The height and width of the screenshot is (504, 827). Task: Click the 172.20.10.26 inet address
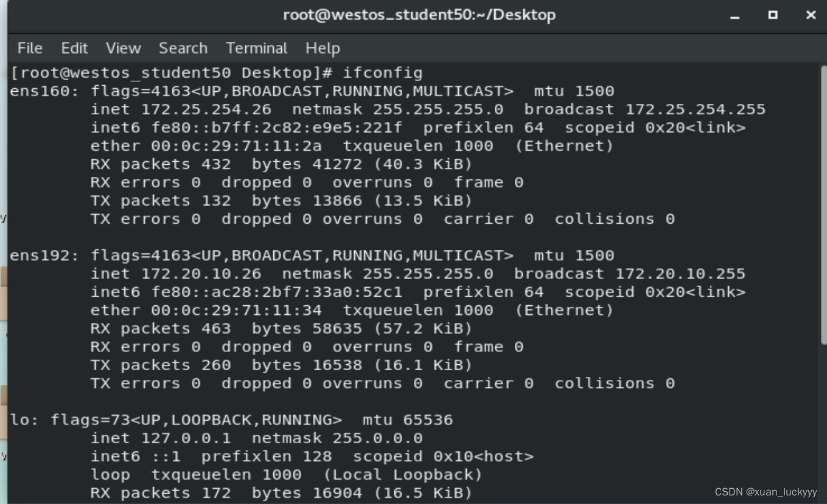click(x=201, y=274)
